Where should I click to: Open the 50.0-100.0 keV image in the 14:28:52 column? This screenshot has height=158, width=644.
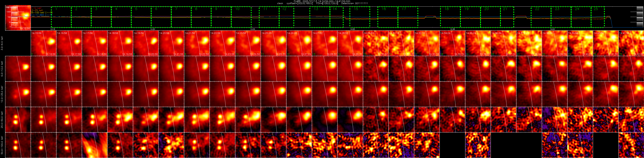pos(350,145)
